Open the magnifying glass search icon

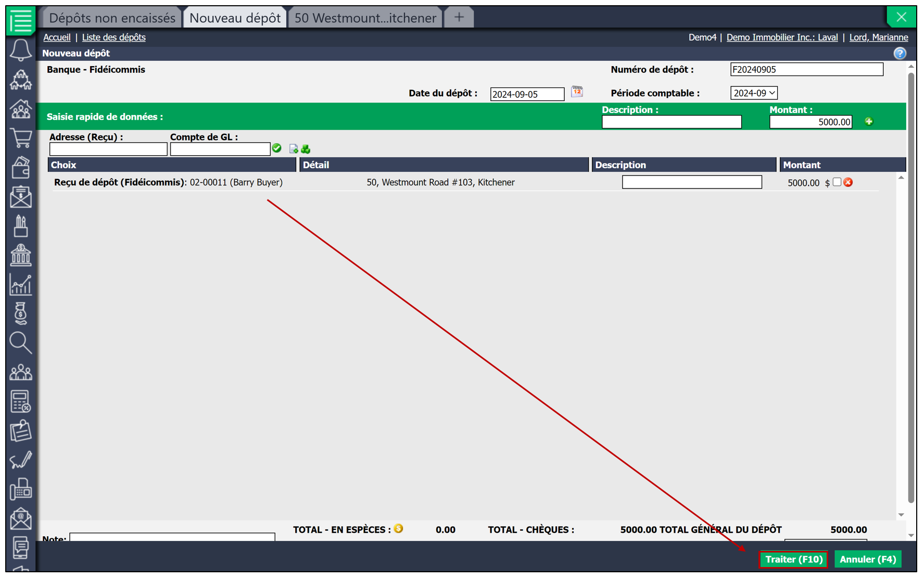[21, 343]
